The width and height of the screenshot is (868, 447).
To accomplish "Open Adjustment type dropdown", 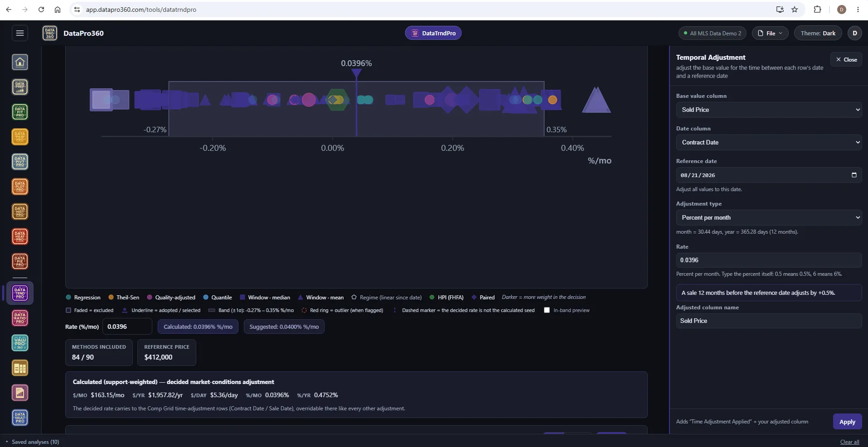I will click(769, 217).
